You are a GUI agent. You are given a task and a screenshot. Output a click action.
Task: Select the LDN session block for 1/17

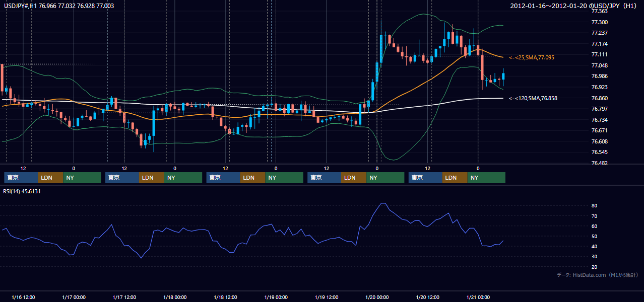[152, 178]
